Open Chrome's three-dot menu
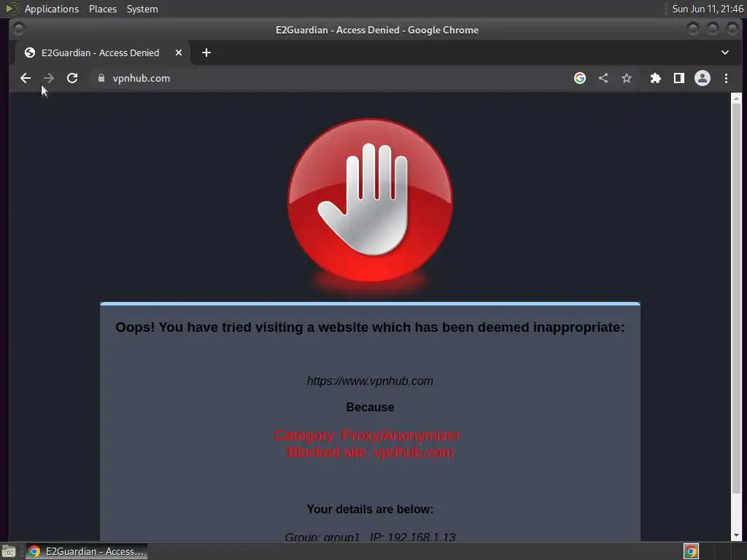747x560 pixels. 726,78
